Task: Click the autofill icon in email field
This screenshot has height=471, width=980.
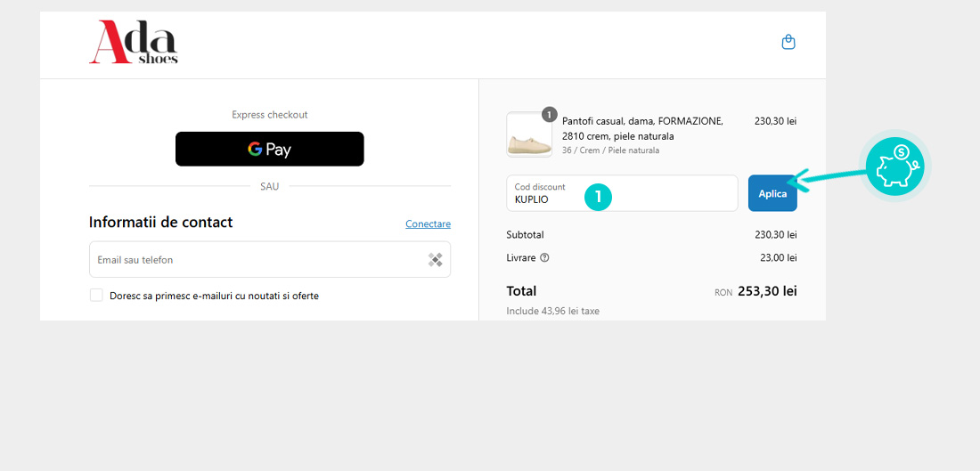Action: click(435, 260)
